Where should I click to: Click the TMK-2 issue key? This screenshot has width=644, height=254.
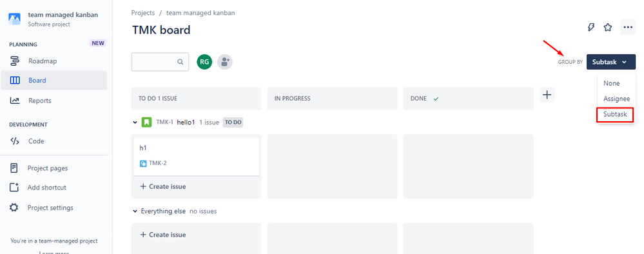pyautogui.click(x=158, y=163)
